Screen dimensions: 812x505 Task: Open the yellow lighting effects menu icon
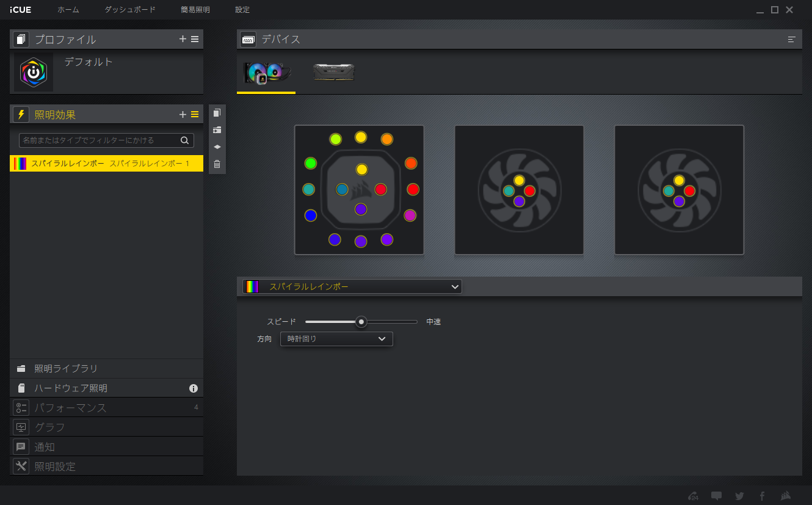pos(195,114)
